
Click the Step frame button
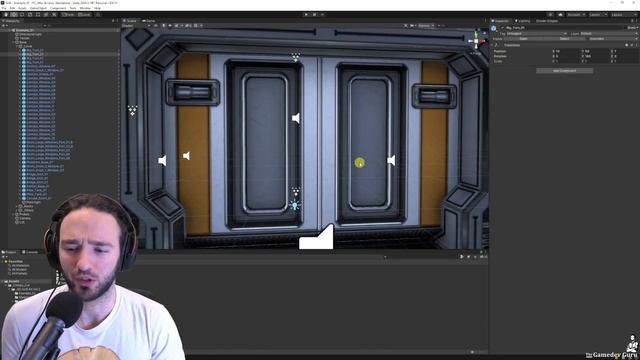point(322,15)
